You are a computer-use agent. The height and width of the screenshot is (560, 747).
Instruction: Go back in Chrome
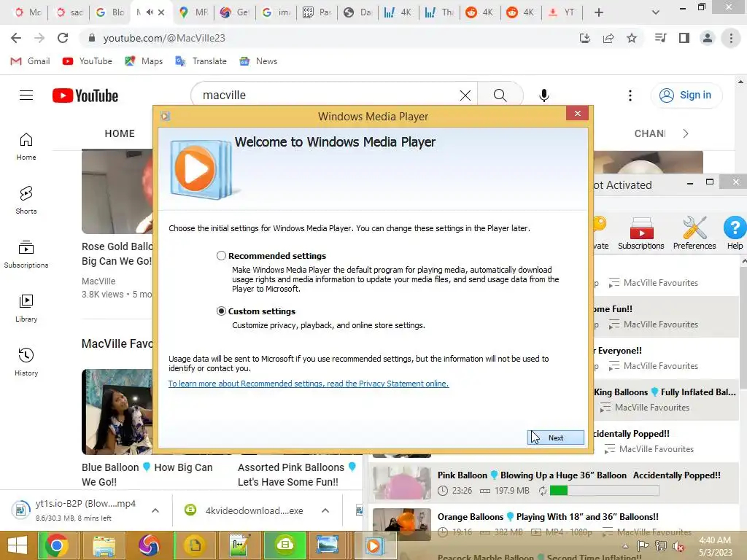click(16, 38)
